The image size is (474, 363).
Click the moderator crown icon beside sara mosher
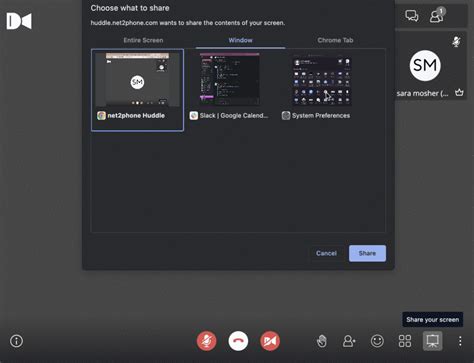[459, 92]
